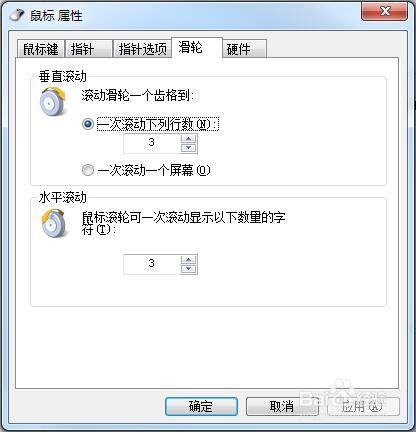Screen dimensions: 416x432
Task: Click the 取消 button
Action: coord(282,406)
